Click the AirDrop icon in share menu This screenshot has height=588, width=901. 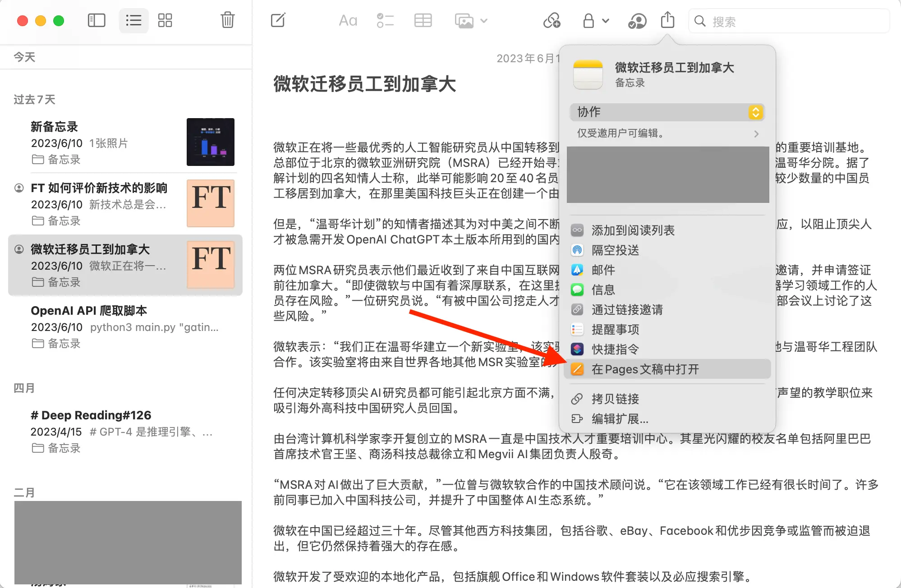tap(577, 250)
